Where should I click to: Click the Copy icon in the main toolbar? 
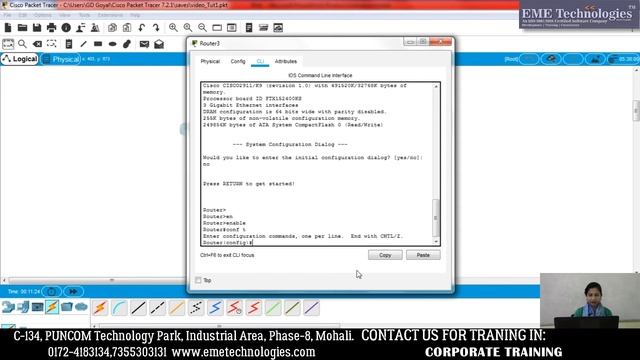pyautogui.click(x=112, y=28)
